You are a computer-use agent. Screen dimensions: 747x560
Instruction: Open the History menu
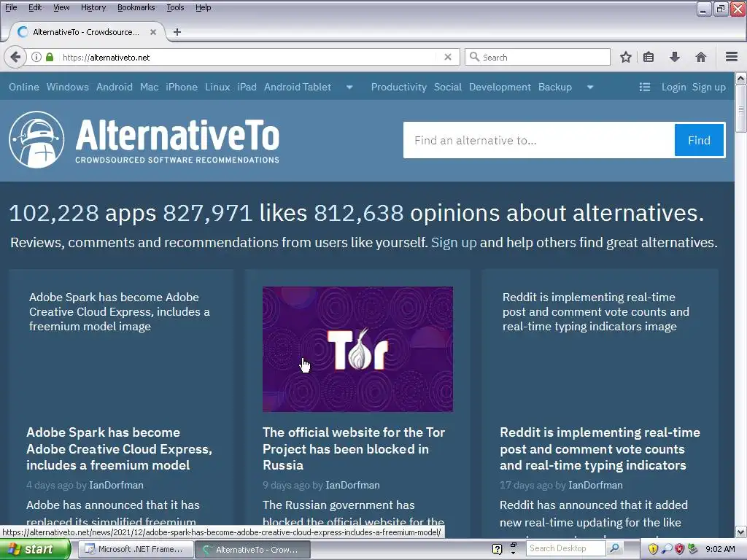(x=93, y=7)
